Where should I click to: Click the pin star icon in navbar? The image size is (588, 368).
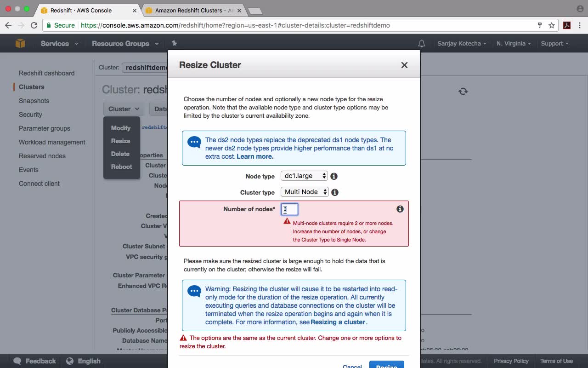click(x=174, y=43)
